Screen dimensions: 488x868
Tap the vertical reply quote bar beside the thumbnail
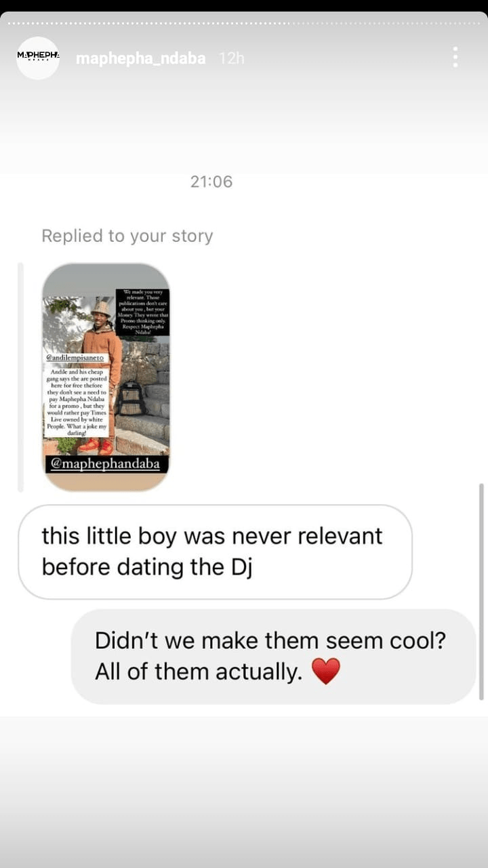(x=20, y=377)
